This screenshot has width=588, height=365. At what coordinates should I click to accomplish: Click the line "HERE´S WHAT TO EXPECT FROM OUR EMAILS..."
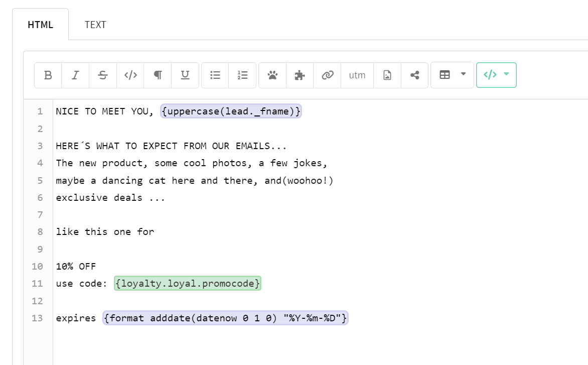[x=172, y=146]
